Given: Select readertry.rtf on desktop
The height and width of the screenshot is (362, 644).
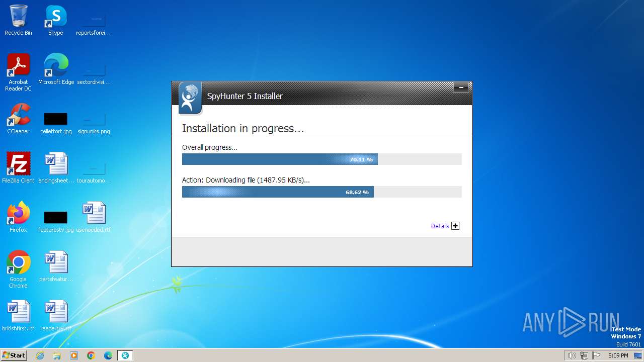Looking at the screenshot, I should click(x=56, y=315).
